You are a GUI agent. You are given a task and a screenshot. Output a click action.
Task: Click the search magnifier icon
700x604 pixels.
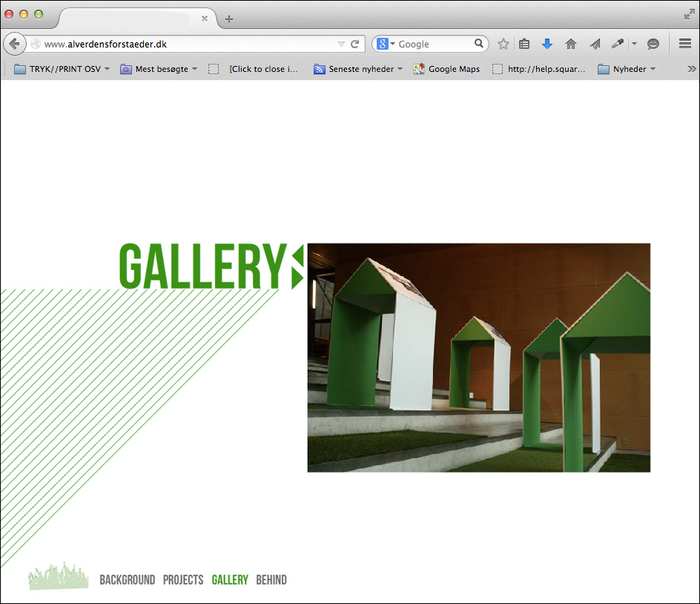tap(478, 43)
